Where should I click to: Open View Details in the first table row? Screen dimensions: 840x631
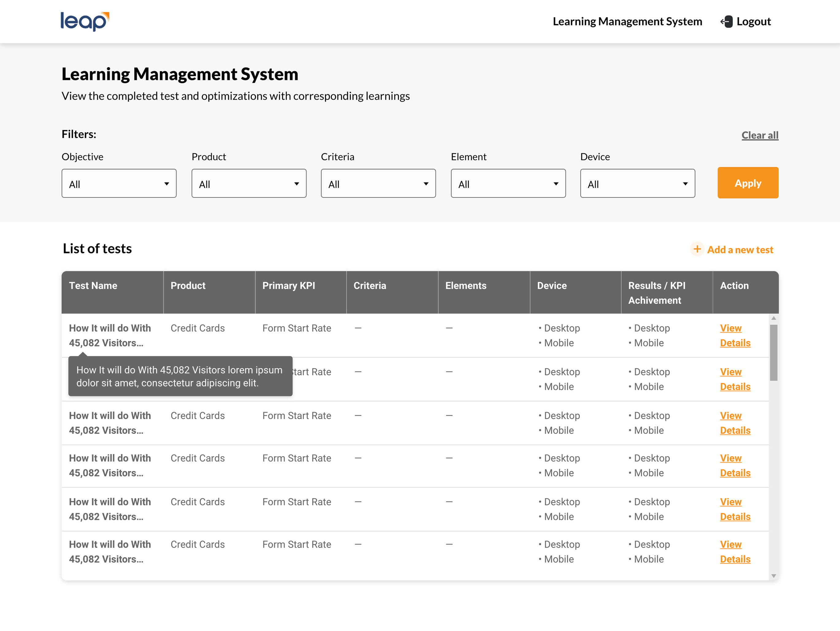(735, 335)
